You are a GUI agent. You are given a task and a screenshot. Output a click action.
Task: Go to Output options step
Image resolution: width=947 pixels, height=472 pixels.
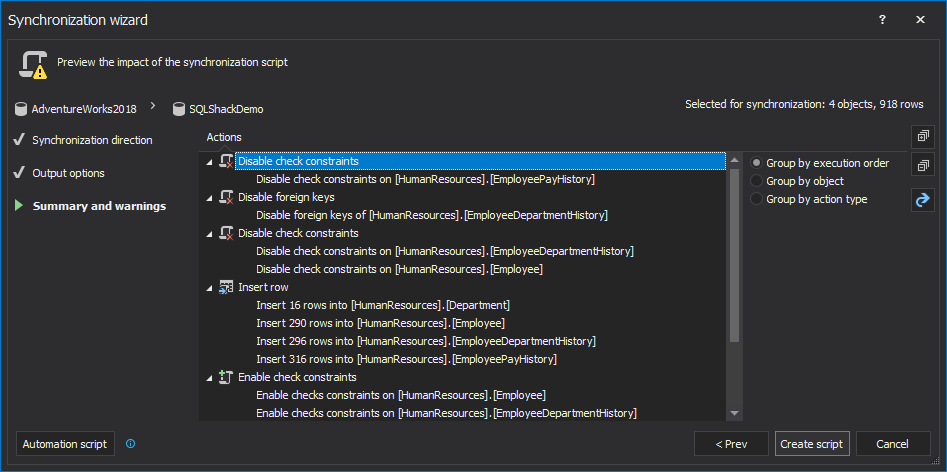(68, 173)
